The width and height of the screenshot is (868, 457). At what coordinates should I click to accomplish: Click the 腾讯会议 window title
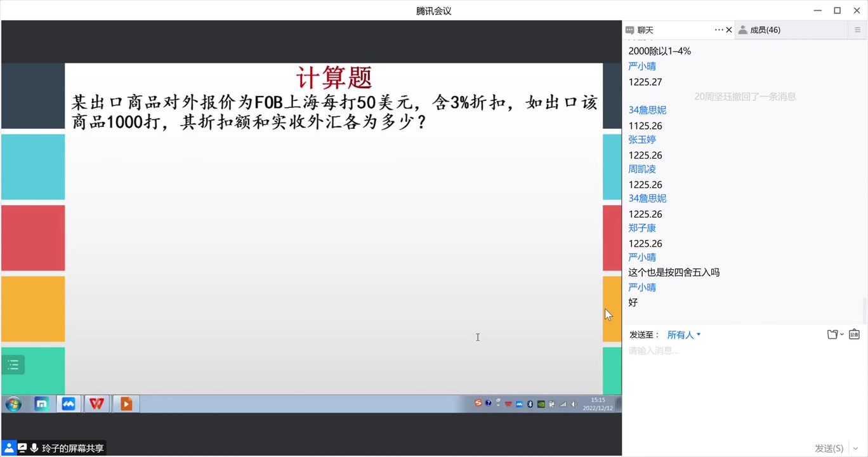point(434,11)
